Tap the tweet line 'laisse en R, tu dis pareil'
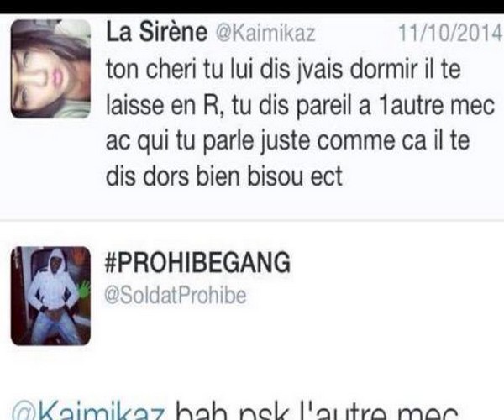504x420 pixels. [300, 105]
